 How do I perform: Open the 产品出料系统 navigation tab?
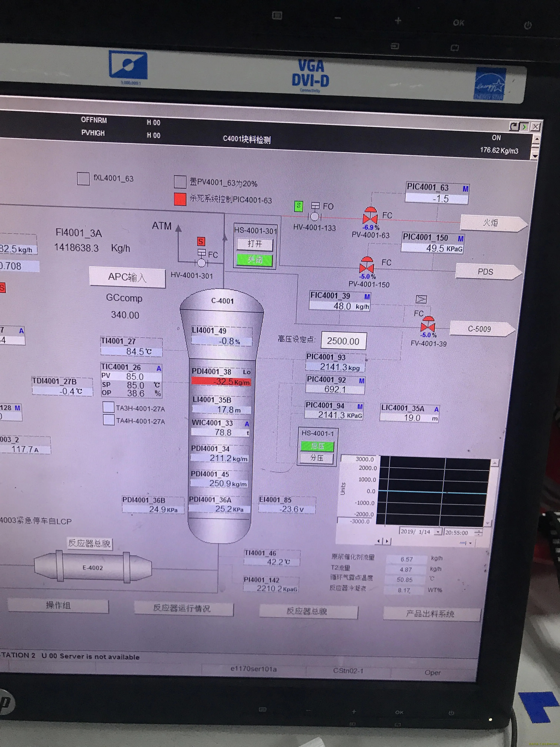pos(431,614)
